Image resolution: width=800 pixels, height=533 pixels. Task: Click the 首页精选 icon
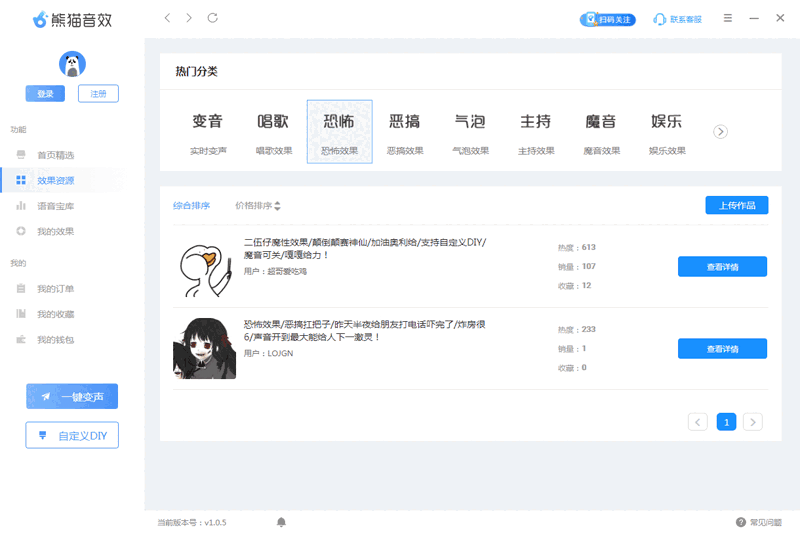tap(21, 155)
